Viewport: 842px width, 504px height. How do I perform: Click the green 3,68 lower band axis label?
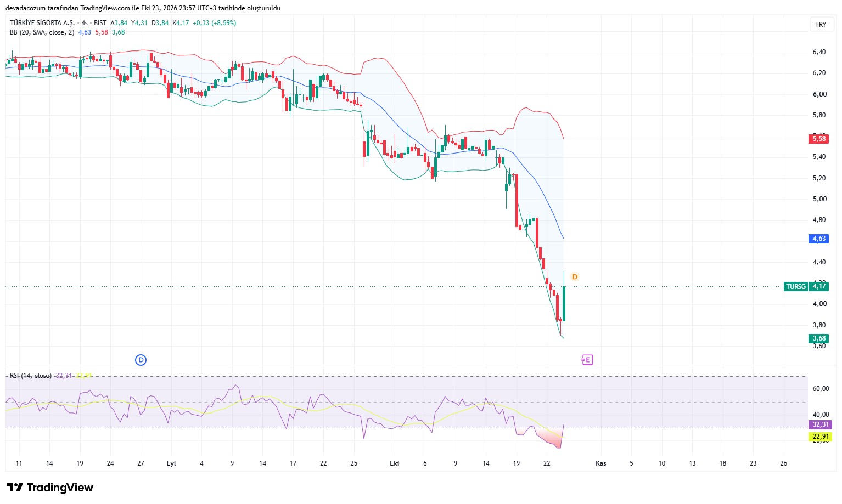(x=819, y=338)
